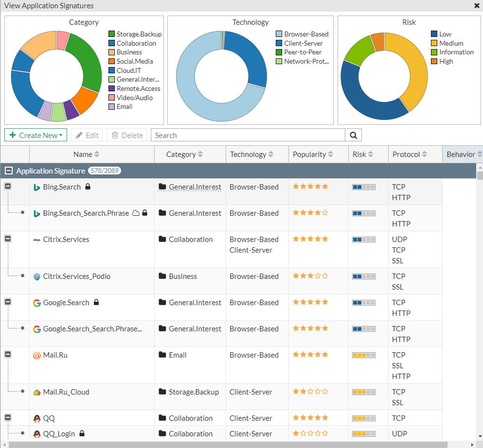Click the search magnifier icon

click(353, 135)
